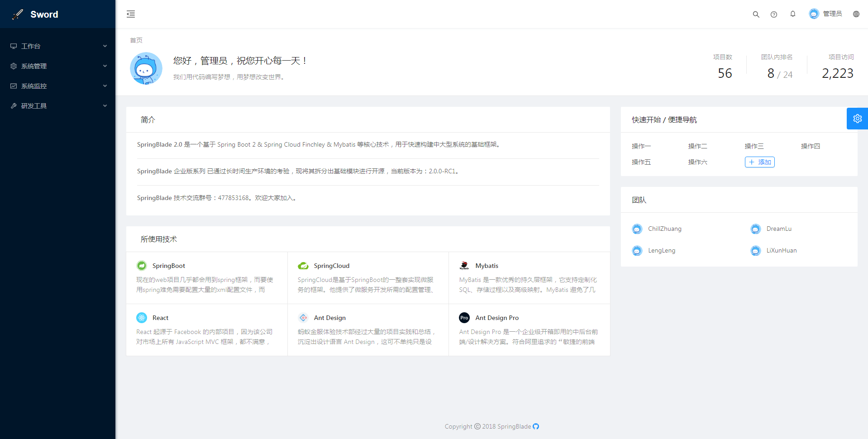Screen dimensions: 868x439
Task: Expand the 系统管理 sidebar menu
Action: [x=57, y=66]
